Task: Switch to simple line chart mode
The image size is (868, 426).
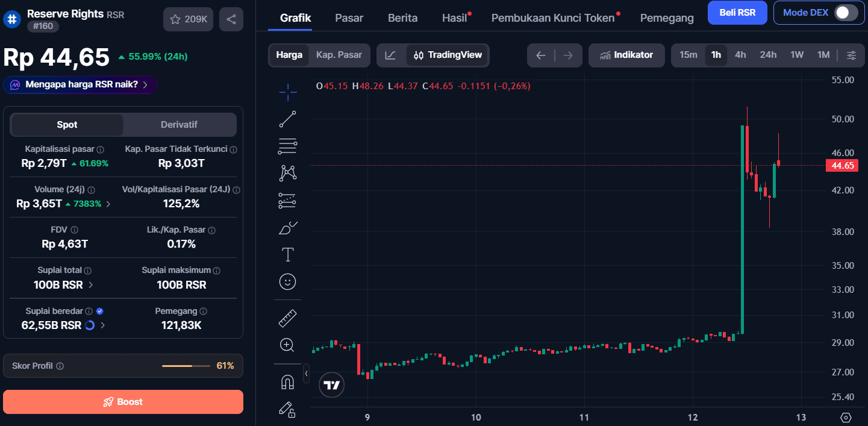Action: click(x=391, y=55)
